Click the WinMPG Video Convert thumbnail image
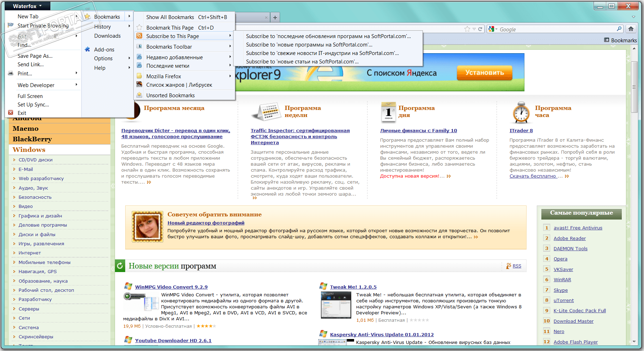 140,301
